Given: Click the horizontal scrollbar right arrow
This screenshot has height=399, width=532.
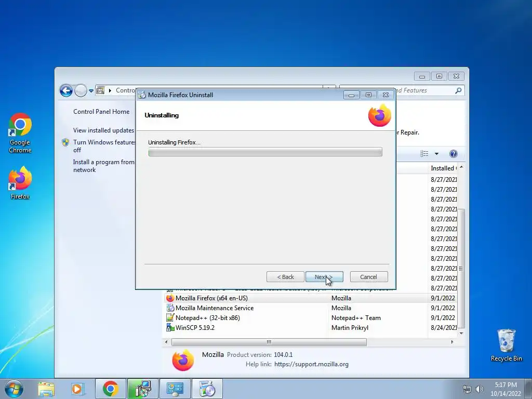Looking at the screenshot, I should (453, 342).
